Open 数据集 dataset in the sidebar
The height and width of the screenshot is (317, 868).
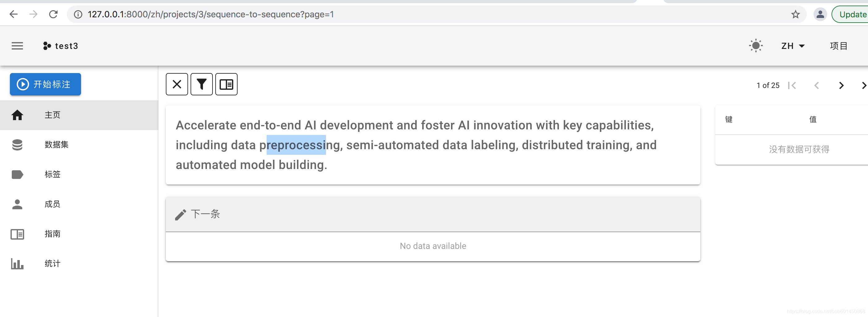[x=56, y=145]
